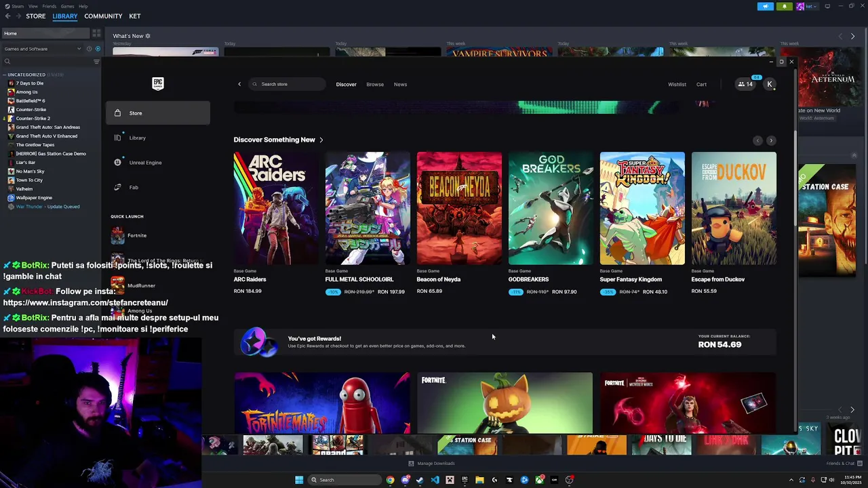Open Library in Epic Games sidebar
This screenshot has height=488, width=868.
click(157, 138)
